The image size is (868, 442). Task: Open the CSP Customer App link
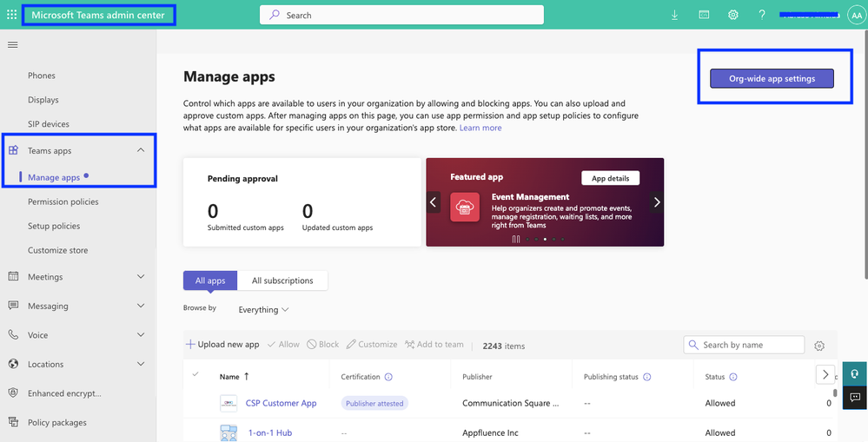[282, 403]
